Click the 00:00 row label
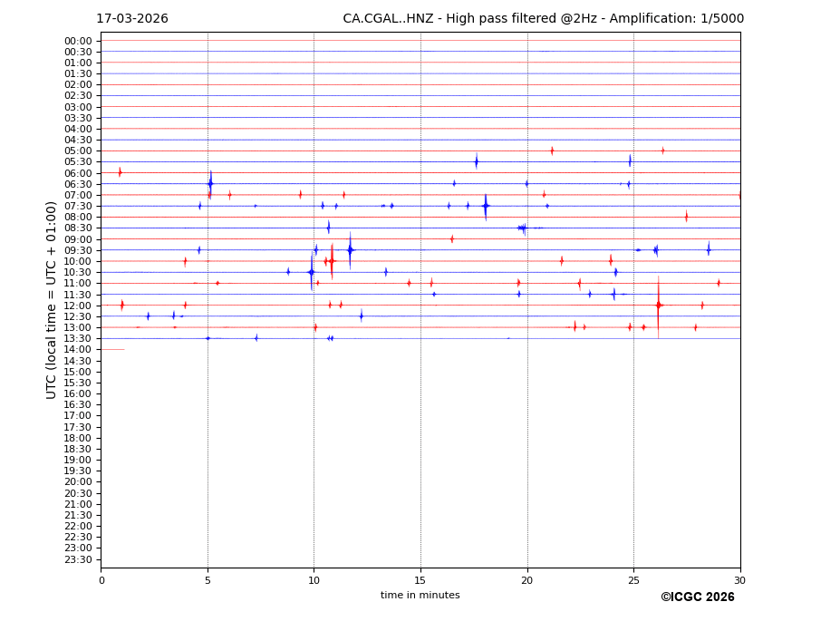This screenshot has width=840, height=631. click(77, 41)
